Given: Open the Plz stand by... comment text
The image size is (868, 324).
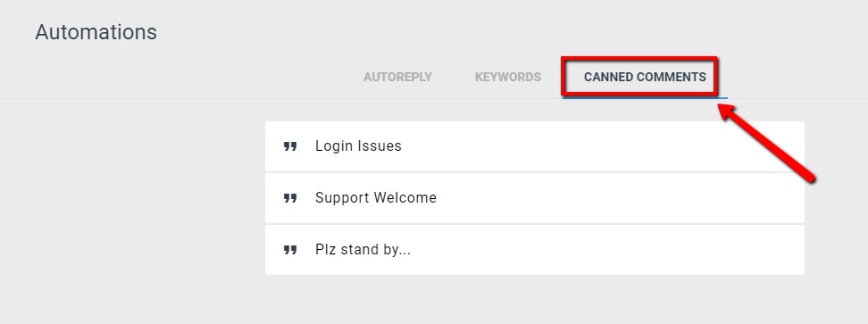Looking at the screenshot, I should [363, 249].
